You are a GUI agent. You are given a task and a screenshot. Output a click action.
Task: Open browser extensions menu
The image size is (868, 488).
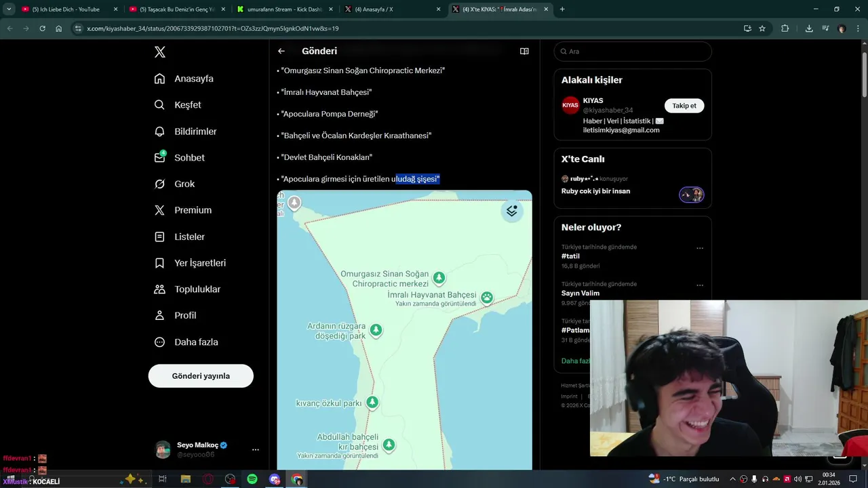click(785, 28)
